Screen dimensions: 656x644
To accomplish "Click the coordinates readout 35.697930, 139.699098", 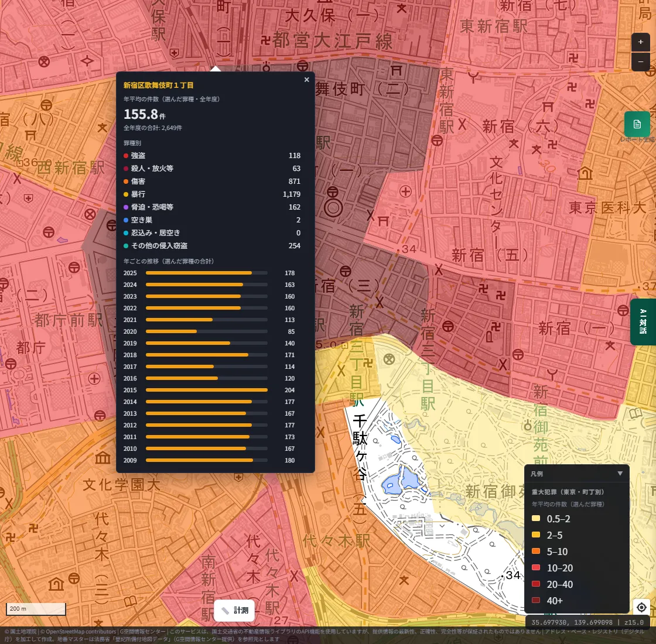I will coord(573,622).
